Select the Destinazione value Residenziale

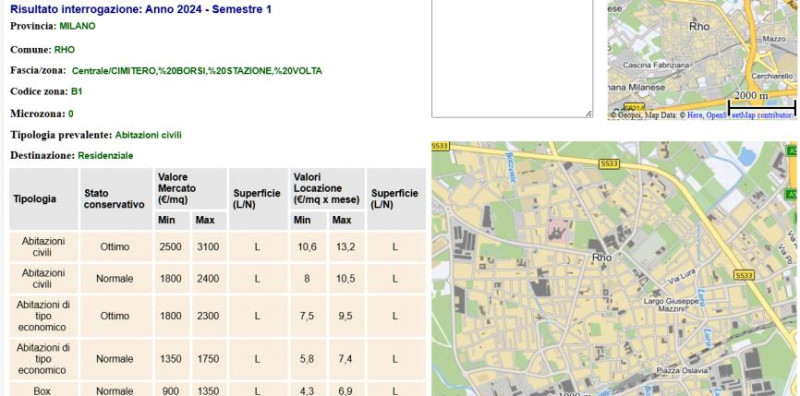106,156
